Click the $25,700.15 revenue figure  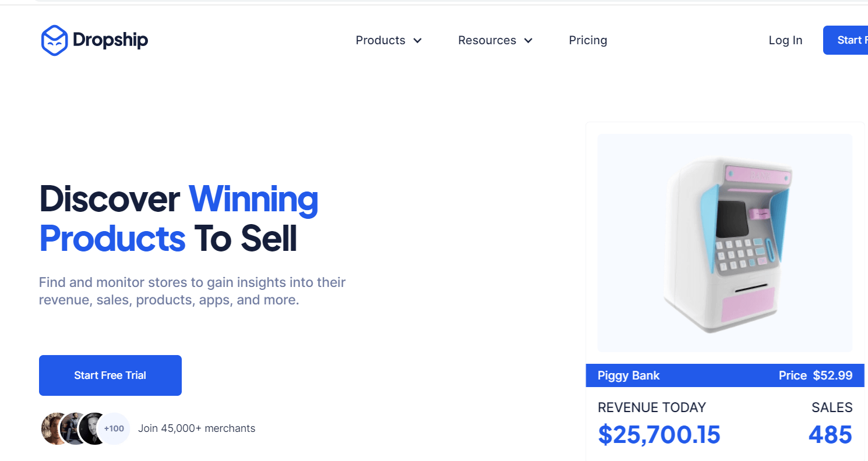tap(659, 434)
